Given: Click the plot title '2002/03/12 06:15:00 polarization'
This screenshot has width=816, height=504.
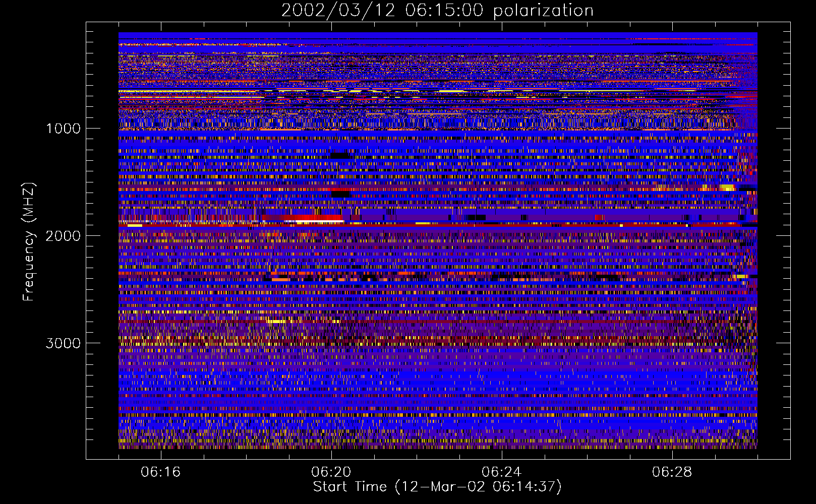Looking at the screenshot, I should tap(437, 11).
